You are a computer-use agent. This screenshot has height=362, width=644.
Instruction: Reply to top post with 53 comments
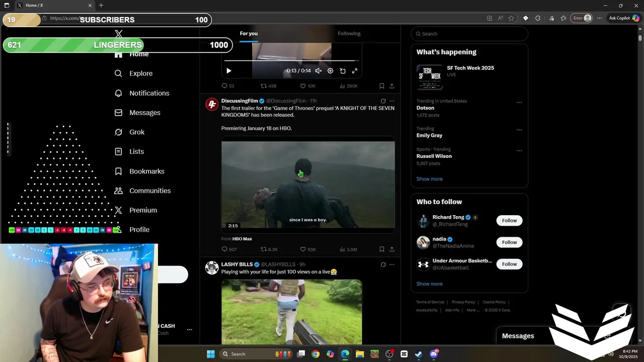click(x=228, y=86)
